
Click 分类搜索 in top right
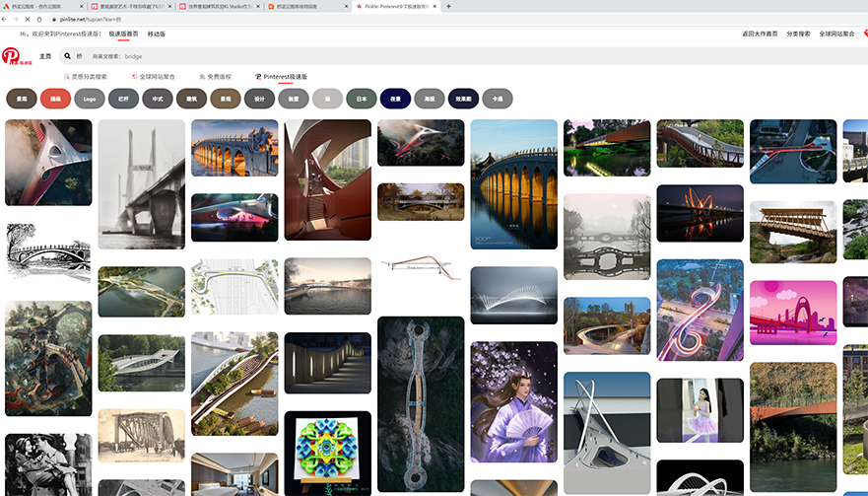click(x=798, y=34)
